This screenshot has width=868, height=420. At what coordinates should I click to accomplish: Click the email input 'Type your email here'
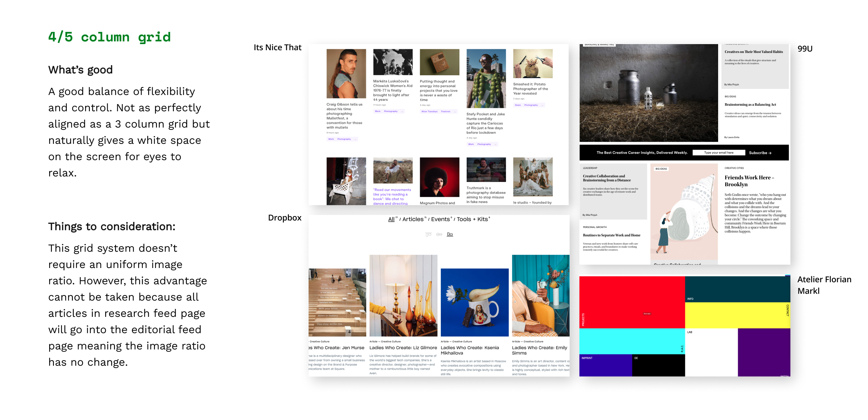(x=719, y=153)
